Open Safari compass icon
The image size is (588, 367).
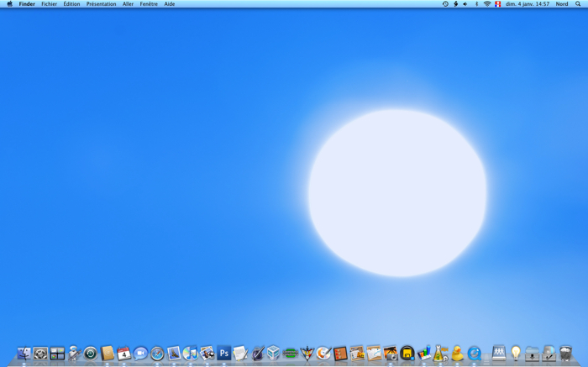[157, 354]
